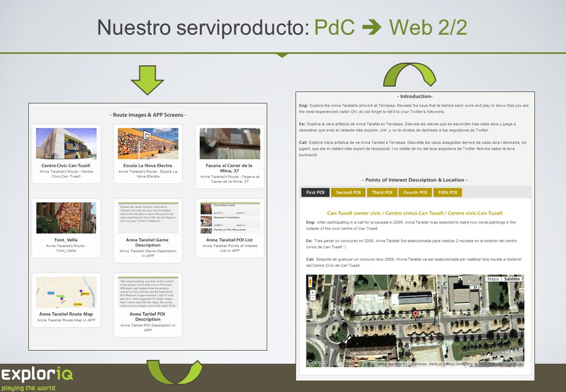Click the 'Anna Taratiel Game Description' title
566x392 pixels.
pos(147,243)
